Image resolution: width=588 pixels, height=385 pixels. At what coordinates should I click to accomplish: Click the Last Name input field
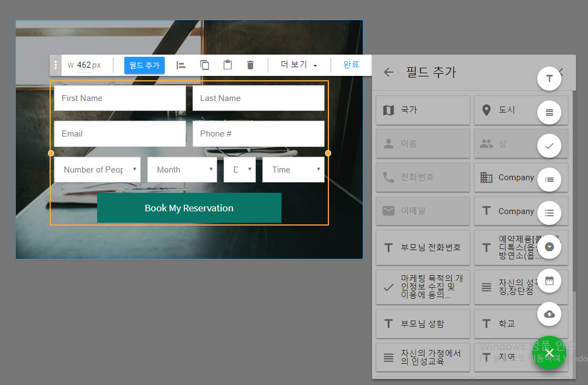click(259, 98)
